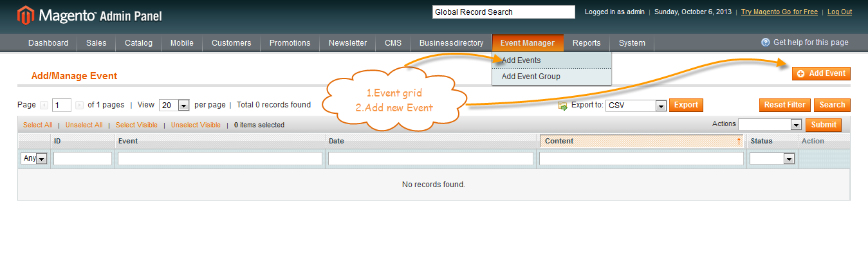Viewport: 868px width, 256px height.
Task: Open the Any filter dropdown
Action: (34, 158)
